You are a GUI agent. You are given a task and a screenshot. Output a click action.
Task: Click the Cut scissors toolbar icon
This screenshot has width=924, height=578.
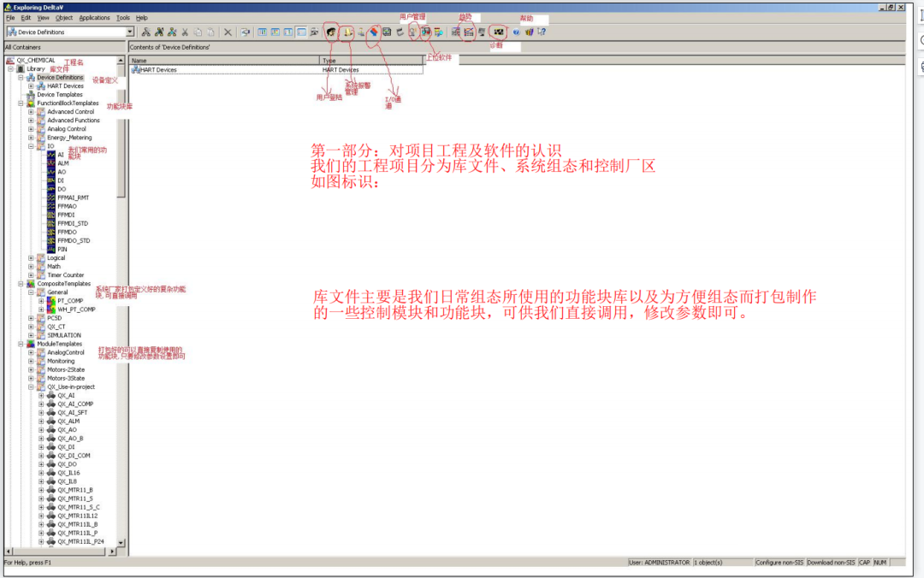pyautogui.click(x=186, y=32)
